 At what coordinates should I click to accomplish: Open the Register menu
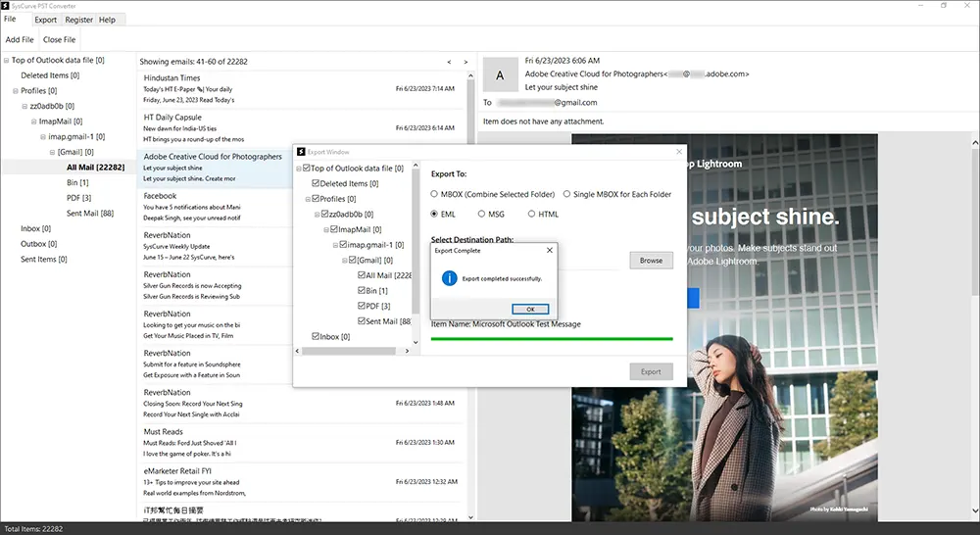[78, 20]
